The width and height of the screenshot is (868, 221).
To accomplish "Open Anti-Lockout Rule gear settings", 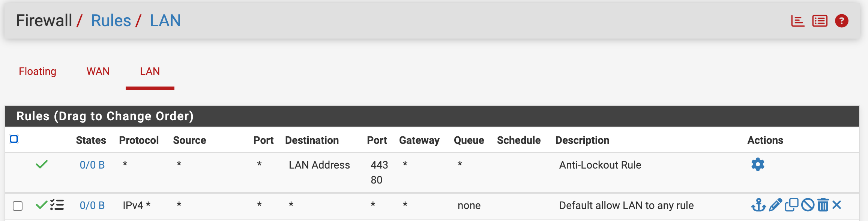I will pyautogui.click(x=758, y=164).
